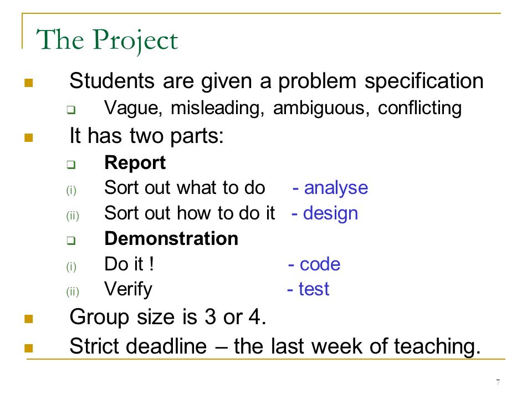Select the blue '- design' text
The height and width of the screenshot is (399, 532).
click(x=325, y=214)
